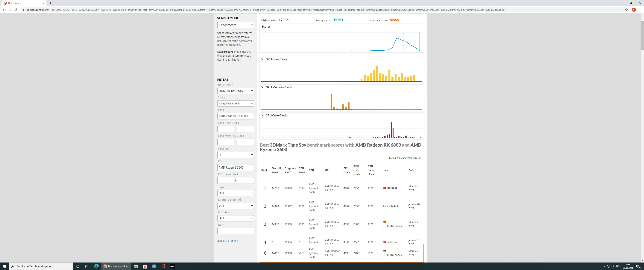Open the Benchmark 3DMark Time Spy dropdown
The image size is (644, 270).
pos(235,91)
